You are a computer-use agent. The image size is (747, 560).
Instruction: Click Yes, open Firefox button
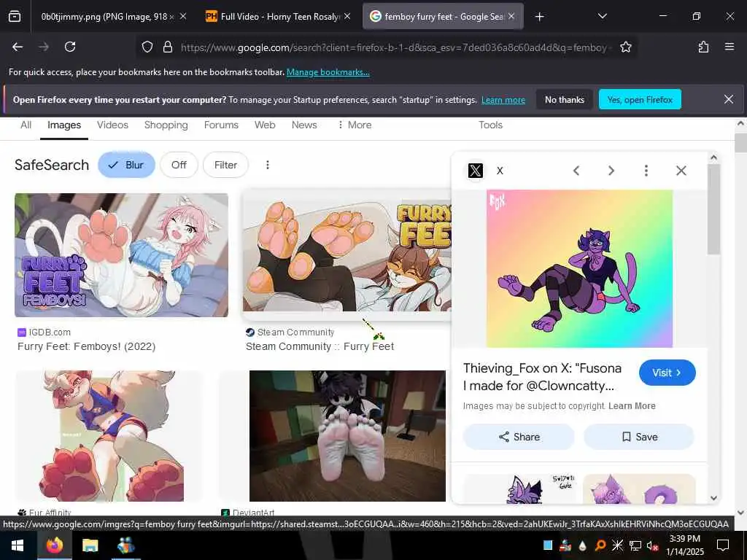pos(640,99)
